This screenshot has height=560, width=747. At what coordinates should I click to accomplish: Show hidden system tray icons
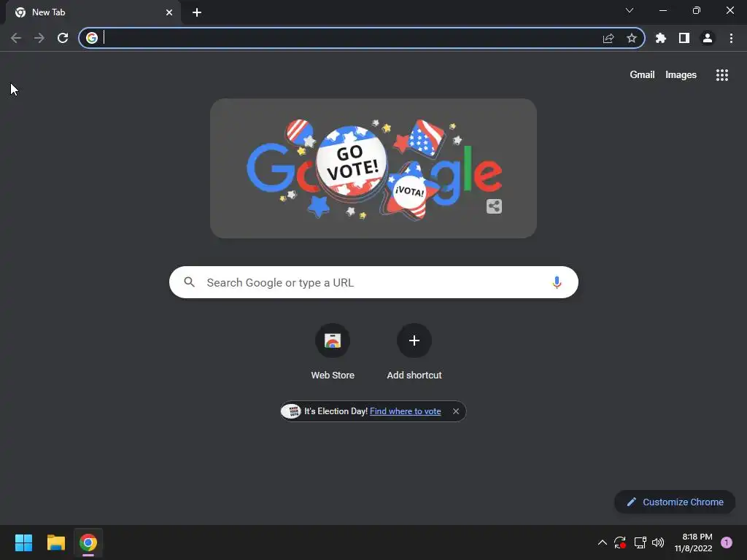tap(602, 542)
